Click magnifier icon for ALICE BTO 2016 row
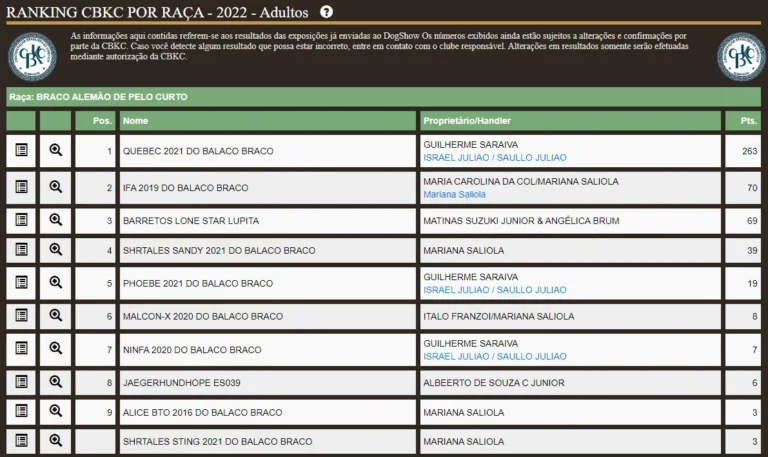Viewport: 768px width, 457px height. pos(56,411)
